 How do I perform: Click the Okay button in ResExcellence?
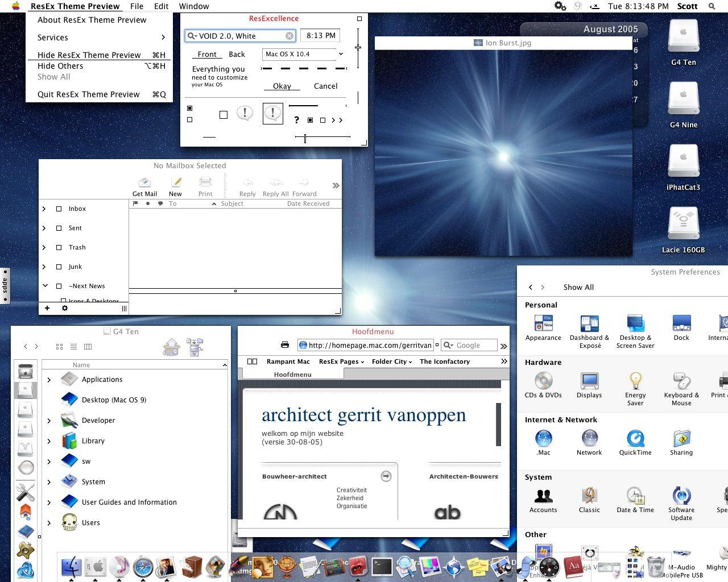click(282, 86)
